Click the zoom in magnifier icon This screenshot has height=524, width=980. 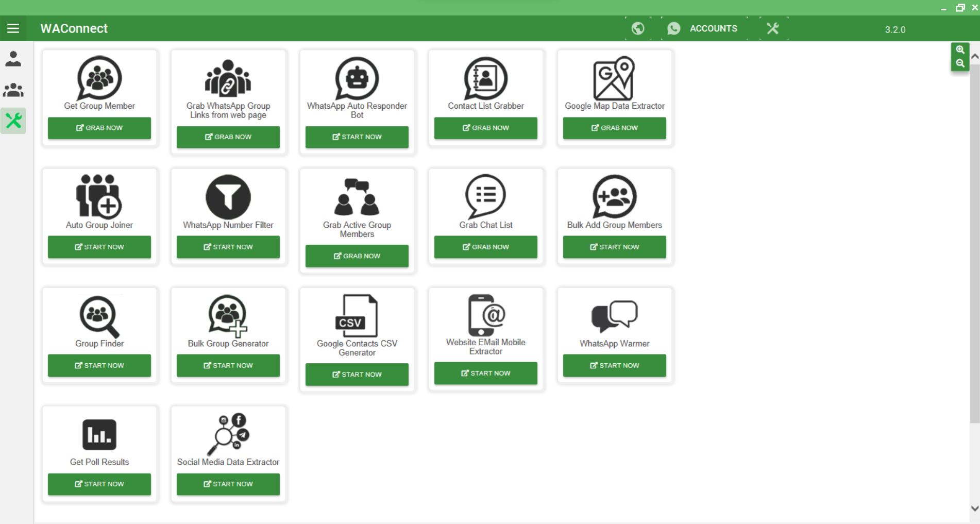click(x=960, y=50)
